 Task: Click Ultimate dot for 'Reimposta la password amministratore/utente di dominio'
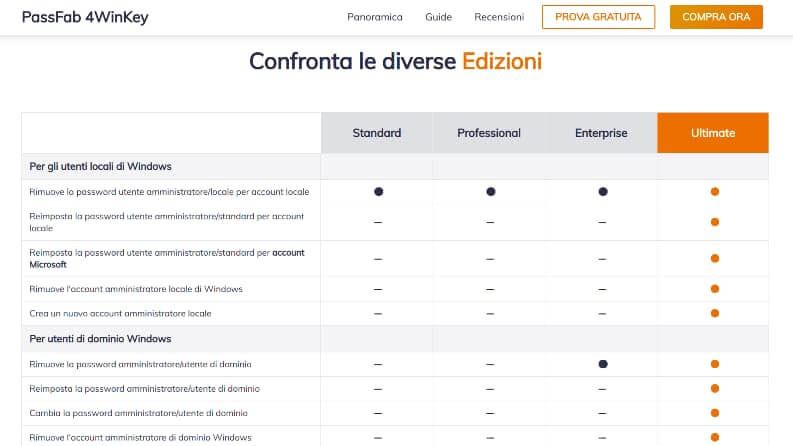click(x=715, y=388)
